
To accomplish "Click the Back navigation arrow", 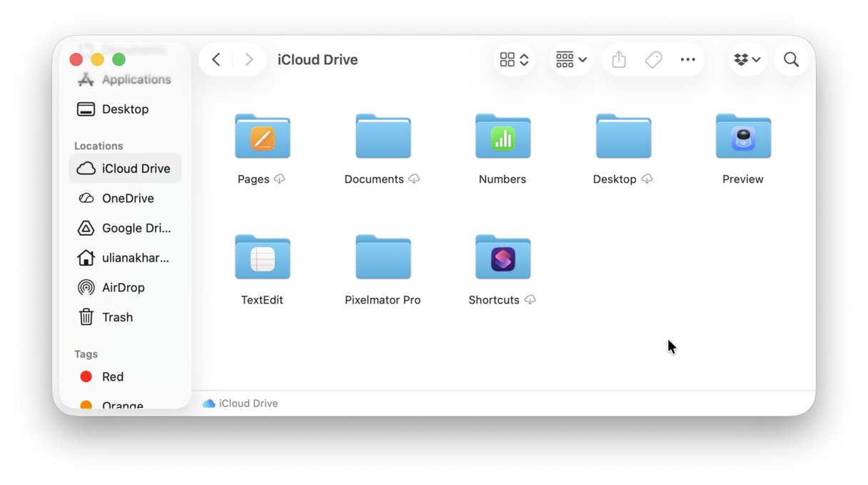I will (216, 59).
